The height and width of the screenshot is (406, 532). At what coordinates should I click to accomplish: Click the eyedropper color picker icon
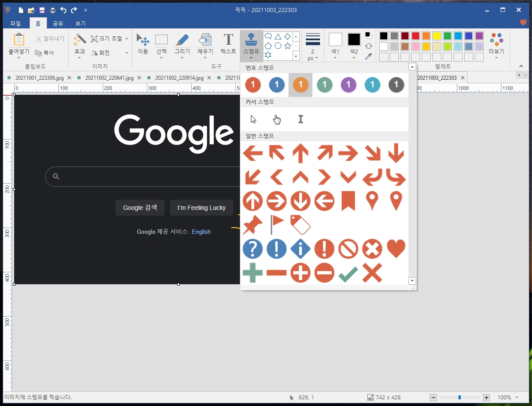click(368, 56)
